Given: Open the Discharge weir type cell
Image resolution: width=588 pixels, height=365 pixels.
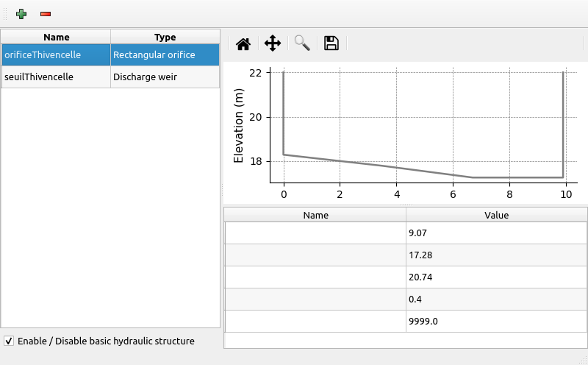Looking at the screenshot, I should point(165,77).
